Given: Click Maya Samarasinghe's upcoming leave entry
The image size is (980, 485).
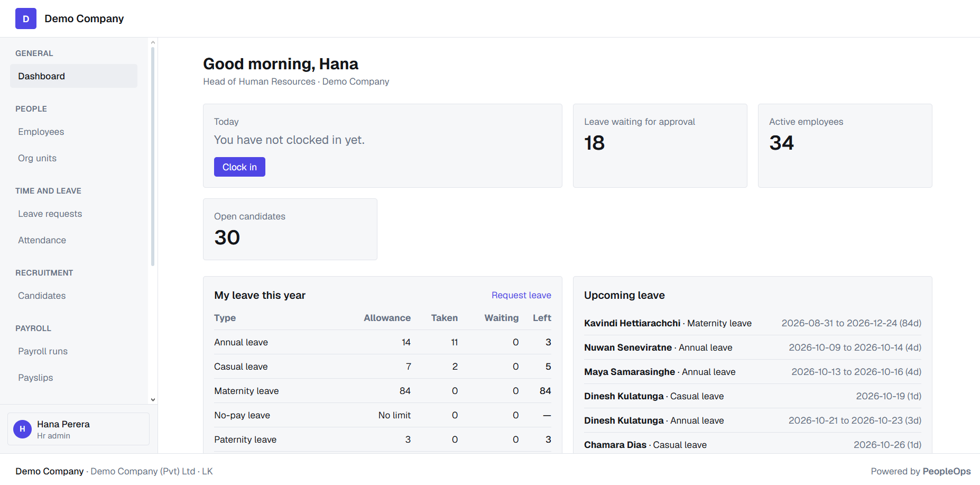Looking at the screenshot, I should [x=753, y=372].
